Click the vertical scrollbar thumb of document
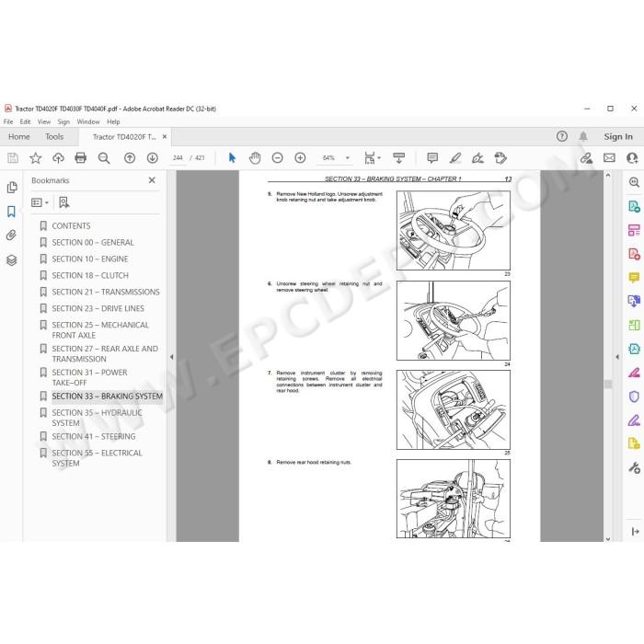This screenshot has height=644, width=644. (x=608, y=384)
